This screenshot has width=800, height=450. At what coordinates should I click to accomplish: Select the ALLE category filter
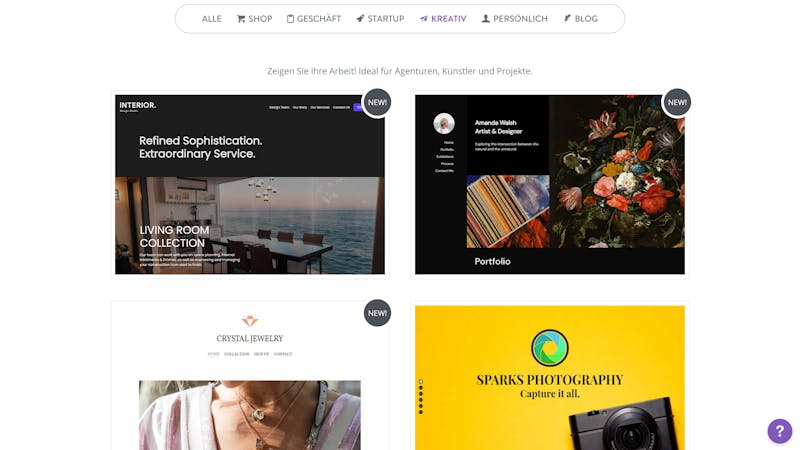pos(211,19)
